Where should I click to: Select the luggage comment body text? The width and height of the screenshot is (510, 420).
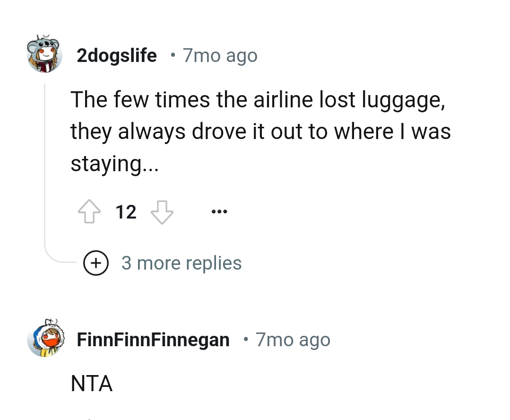(x=260, y=131)
